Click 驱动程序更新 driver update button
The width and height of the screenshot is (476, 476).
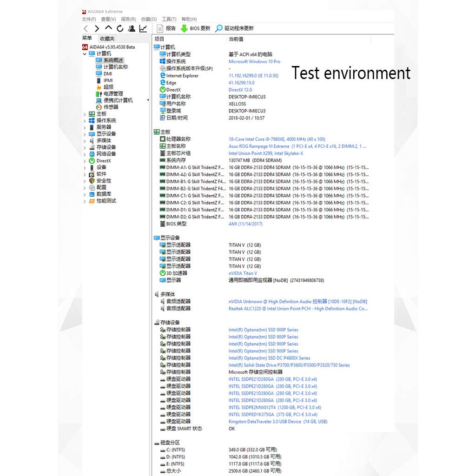coord(234,28)
